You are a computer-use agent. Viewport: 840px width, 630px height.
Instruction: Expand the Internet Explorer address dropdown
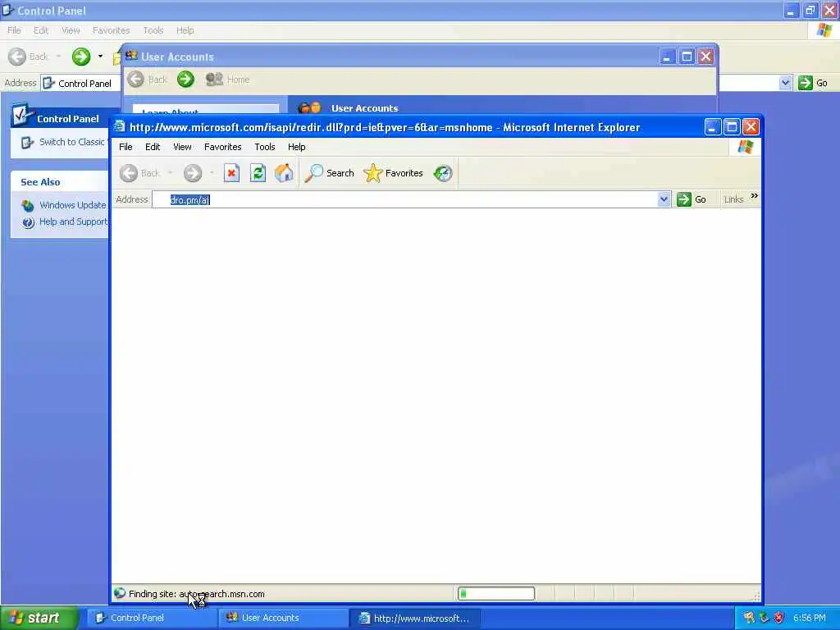point(664,199)
